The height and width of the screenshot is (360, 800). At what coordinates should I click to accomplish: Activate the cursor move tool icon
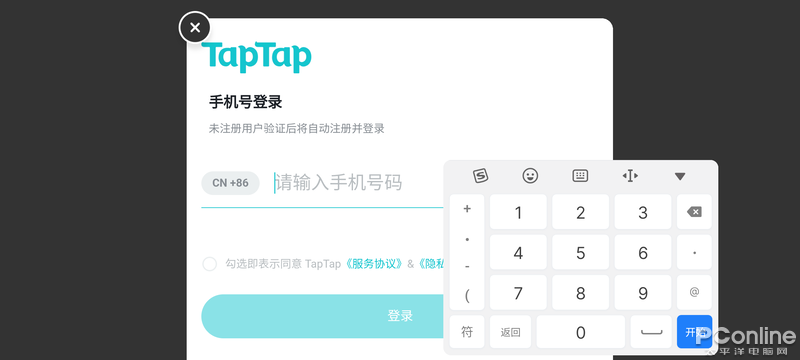click(630, 176)
